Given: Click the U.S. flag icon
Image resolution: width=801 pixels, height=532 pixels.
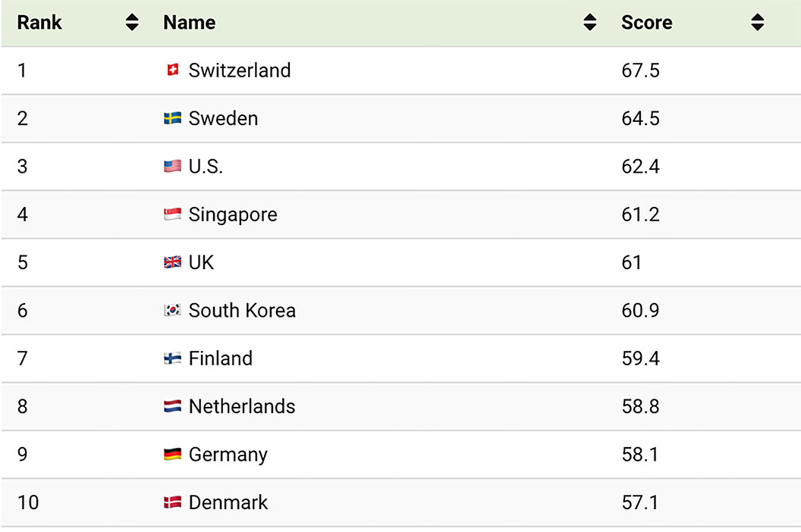Looking at the screenshot, I should coord(173,167).
